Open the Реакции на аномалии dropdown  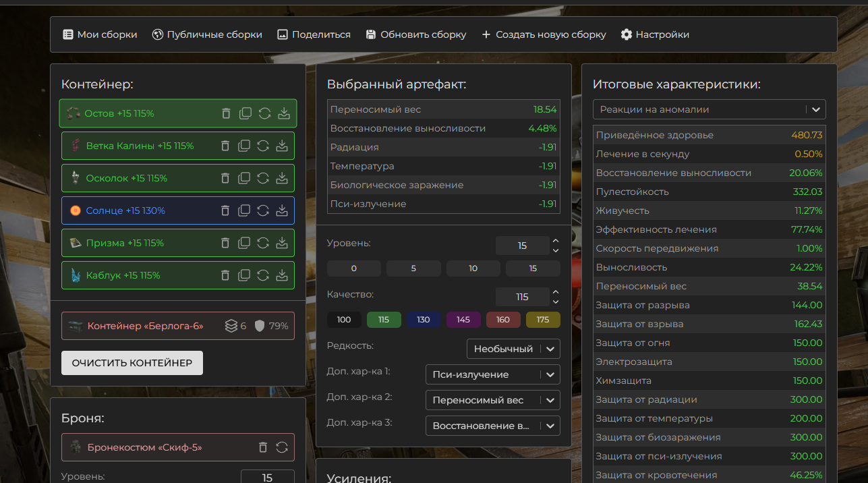tap(709, 109)
